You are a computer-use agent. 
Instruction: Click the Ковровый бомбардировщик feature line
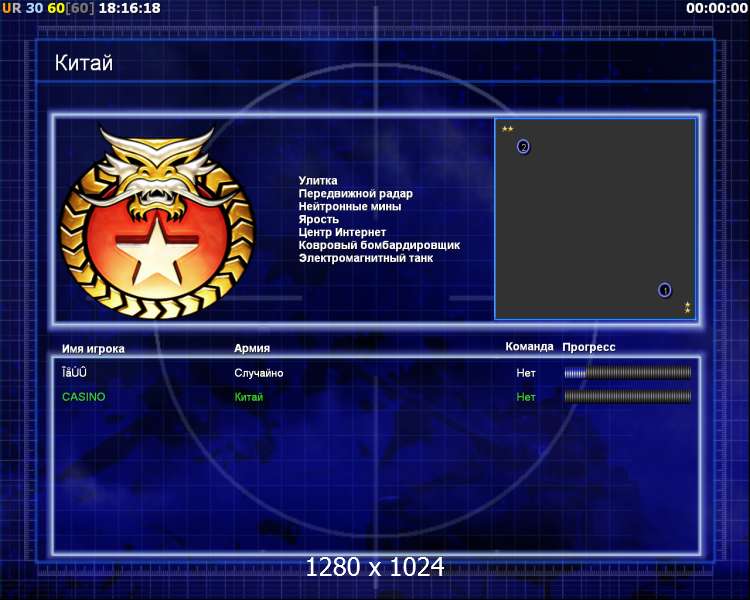(x=379, y=245)
